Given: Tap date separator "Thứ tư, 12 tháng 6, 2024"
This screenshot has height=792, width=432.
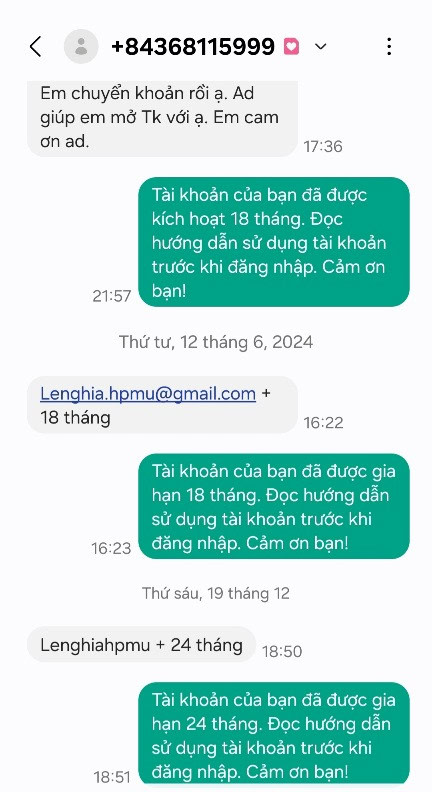Looking at the screenshot, I should click(216, 342).
